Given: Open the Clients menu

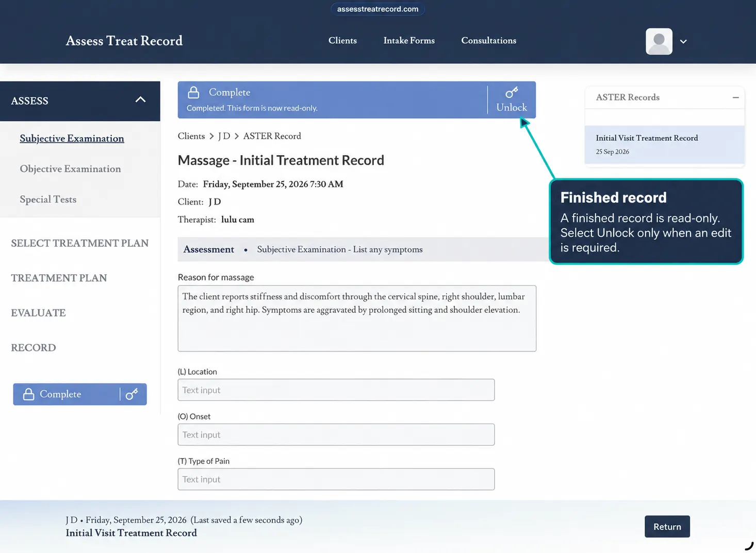Looking at the screenshot, I should point(342,41).
